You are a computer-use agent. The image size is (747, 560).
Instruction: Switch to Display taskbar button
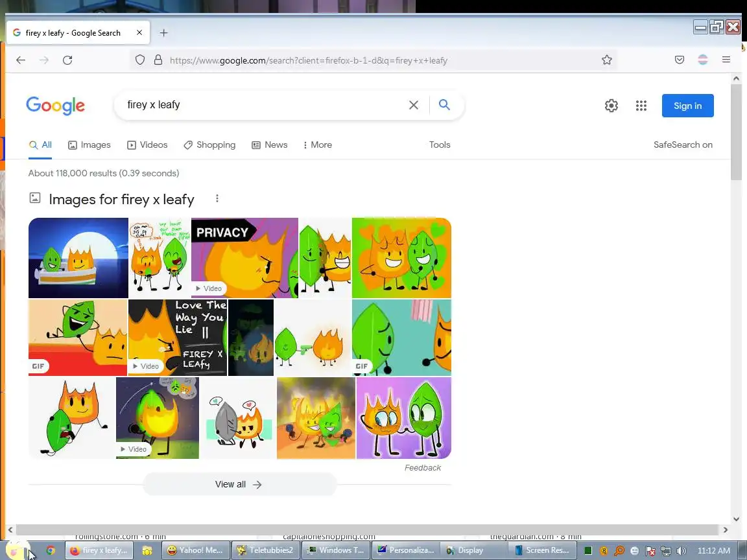pos(473,550)
